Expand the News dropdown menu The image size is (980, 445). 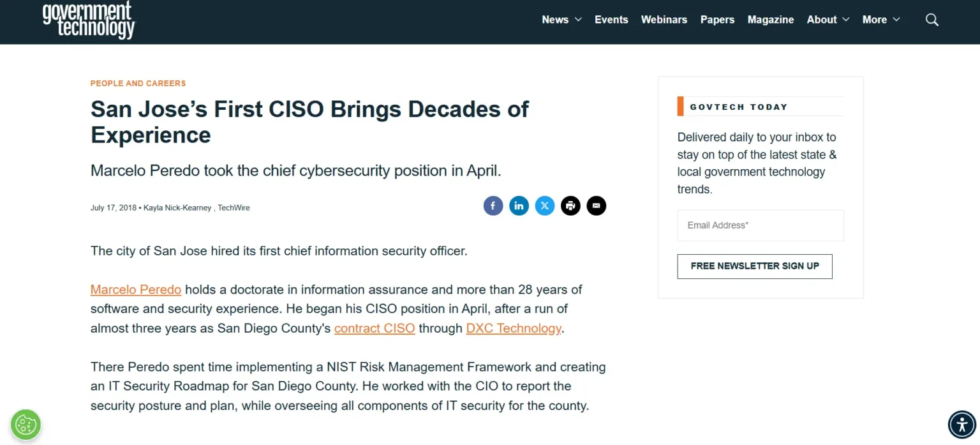click(x=561, y=20)
